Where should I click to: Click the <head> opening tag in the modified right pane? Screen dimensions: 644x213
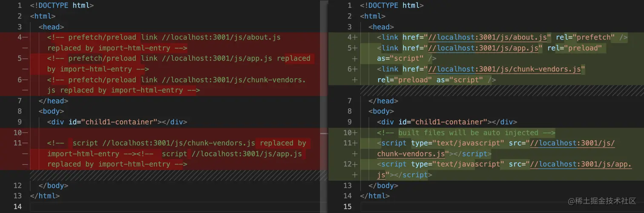click(x=381, y=27)
